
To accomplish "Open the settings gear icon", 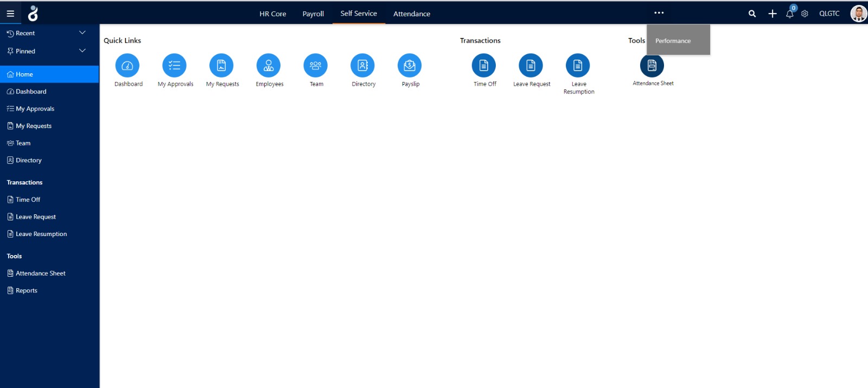I will pos(805,14).
